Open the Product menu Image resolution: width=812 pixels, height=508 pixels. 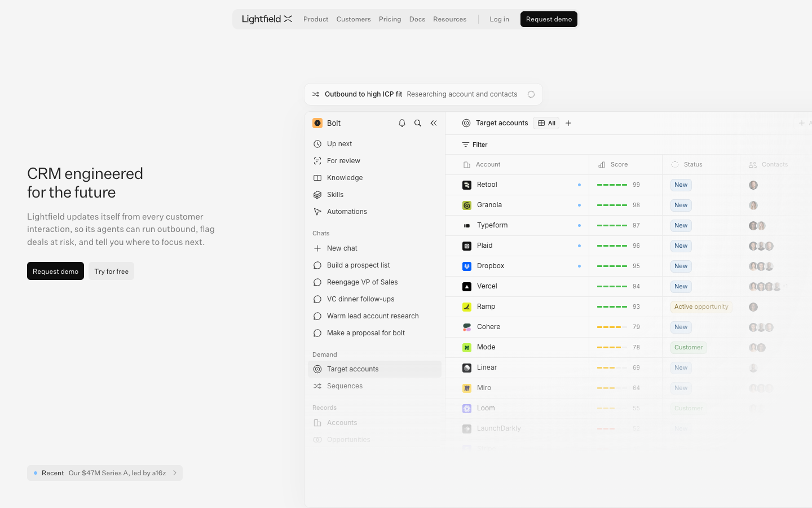pyautogui.click(x=316, y=19)
